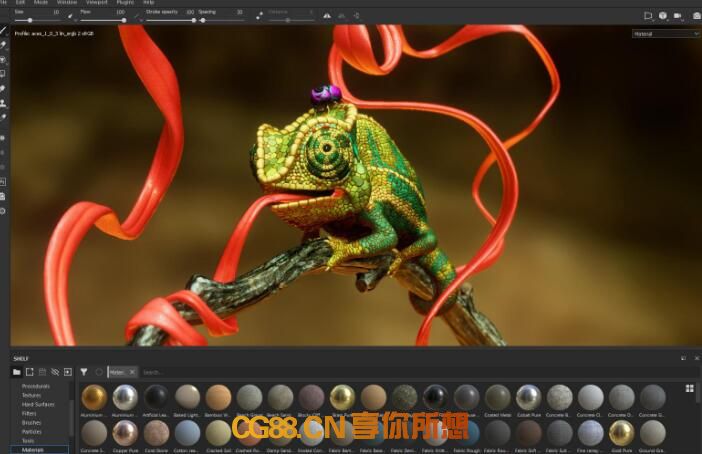Select Filters category in shelf
This screenshot has width=702, height=454.
29,414
